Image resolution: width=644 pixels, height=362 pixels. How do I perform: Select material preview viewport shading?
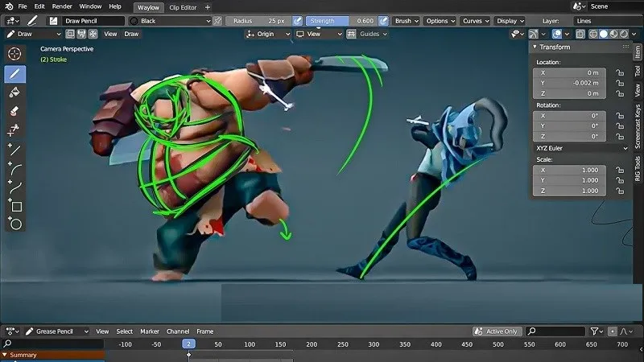[x=613, y=34]
